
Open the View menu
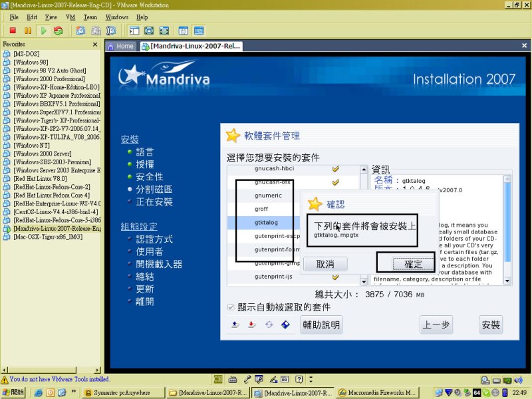(51, 17)
